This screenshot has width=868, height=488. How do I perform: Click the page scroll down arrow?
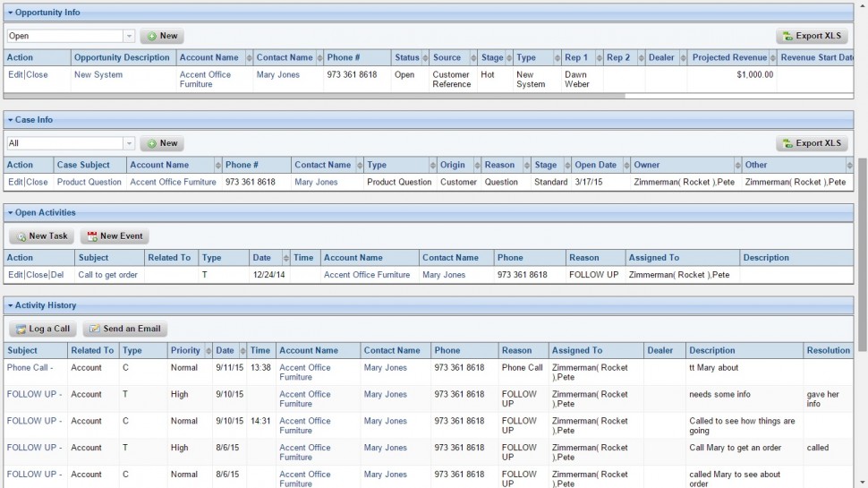pyautogui.click(x=863, y=483)
